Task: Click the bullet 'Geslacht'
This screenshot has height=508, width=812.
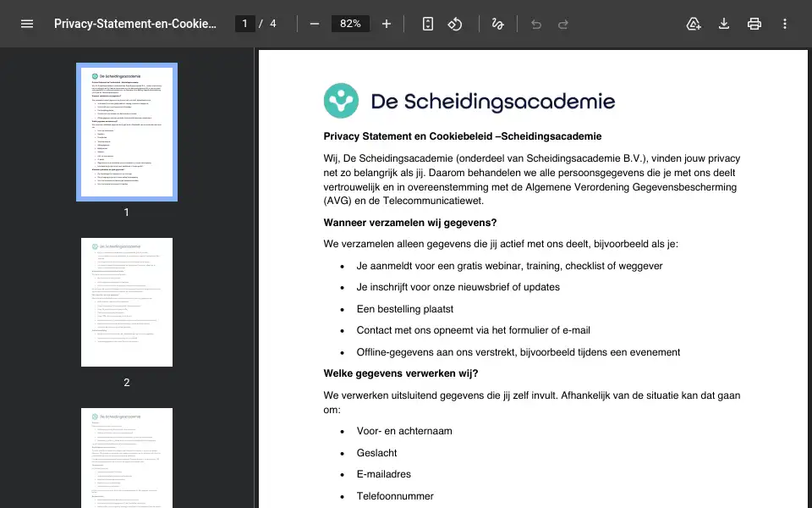Action: [376, 453]
